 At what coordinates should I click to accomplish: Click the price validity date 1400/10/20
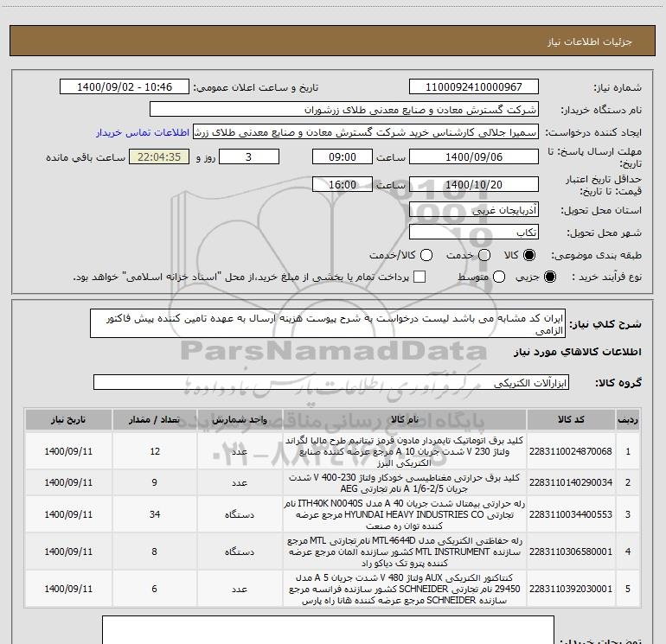point(474,185)
